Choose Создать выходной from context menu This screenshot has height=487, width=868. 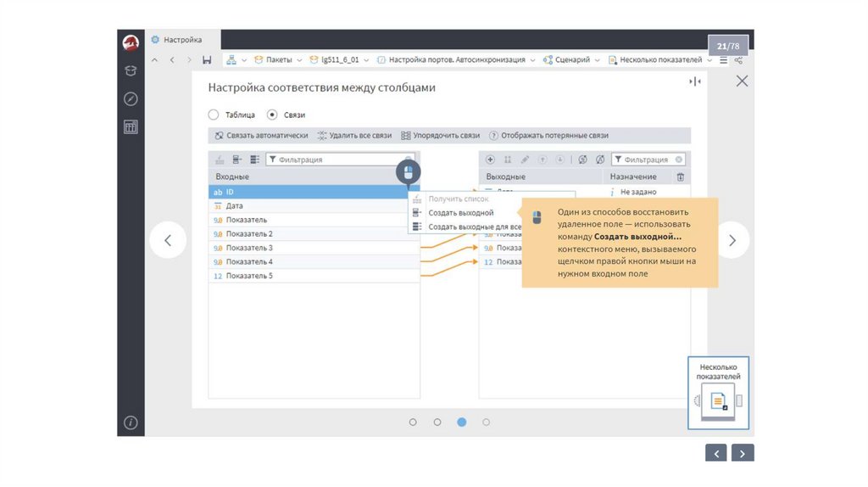click(x=460, y=213)
